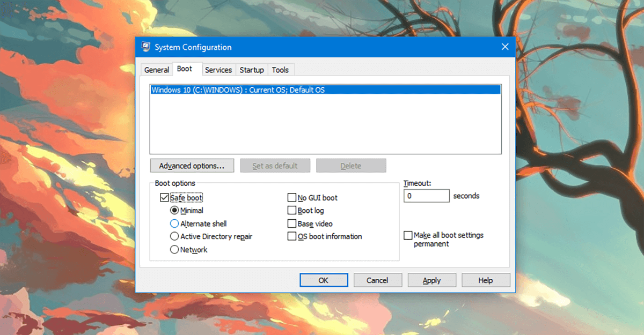
Task: Click the Delete button
Action: click(x=351, y=166)
